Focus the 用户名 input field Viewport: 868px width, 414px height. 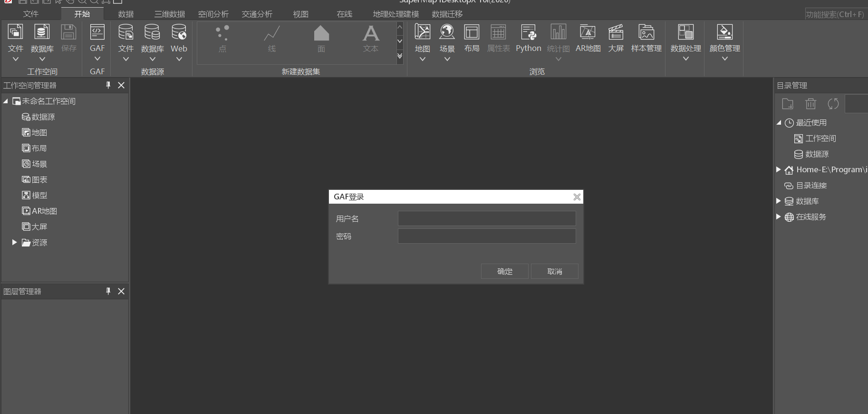487,218
